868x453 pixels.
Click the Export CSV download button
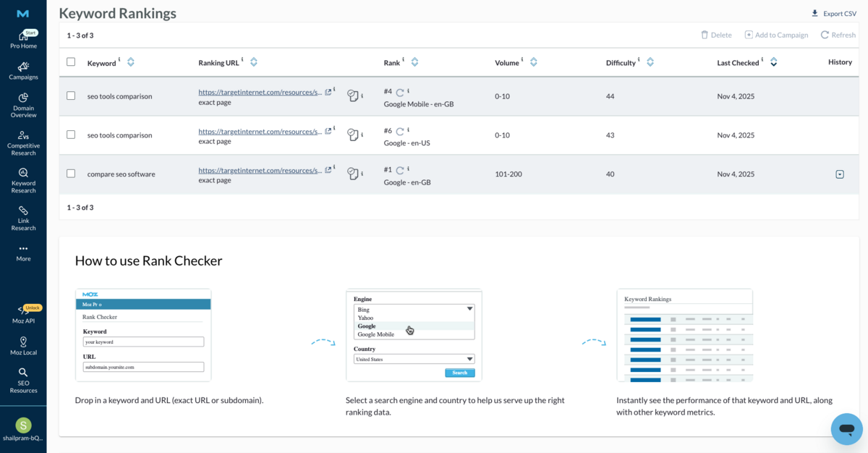click(x=833, y=14)
